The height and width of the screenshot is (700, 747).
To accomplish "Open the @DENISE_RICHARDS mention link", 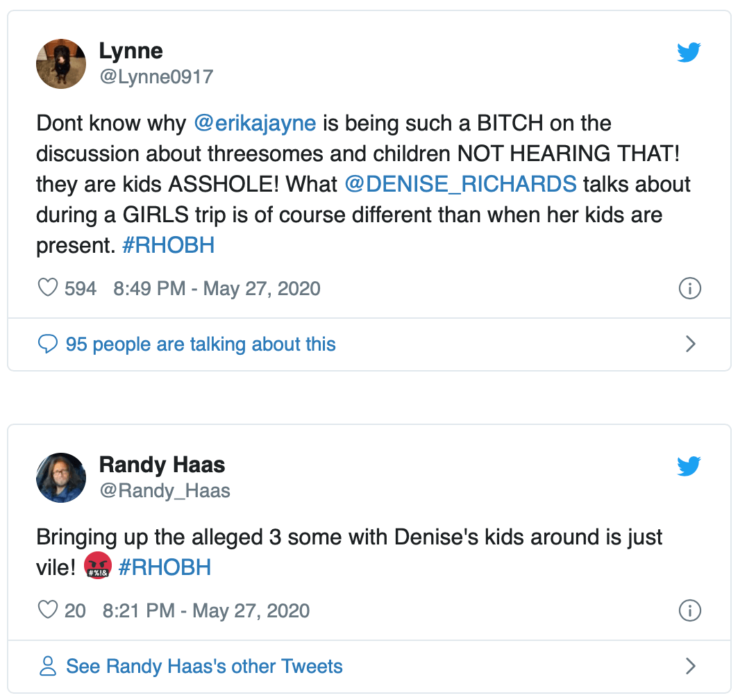I will click(460, 185).
